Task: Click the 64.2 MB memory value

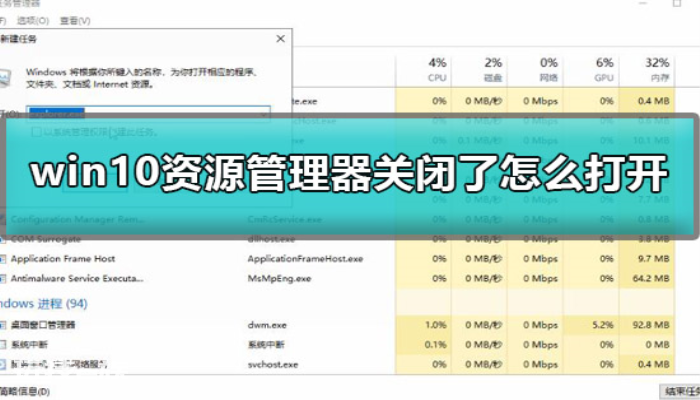Action: [x=651, y=278]
